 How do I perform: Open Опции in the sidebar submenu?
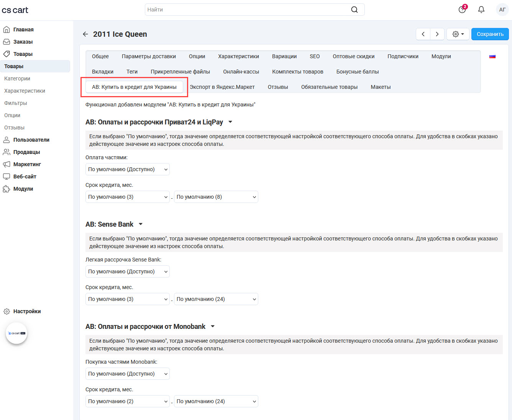click(12, 115)
